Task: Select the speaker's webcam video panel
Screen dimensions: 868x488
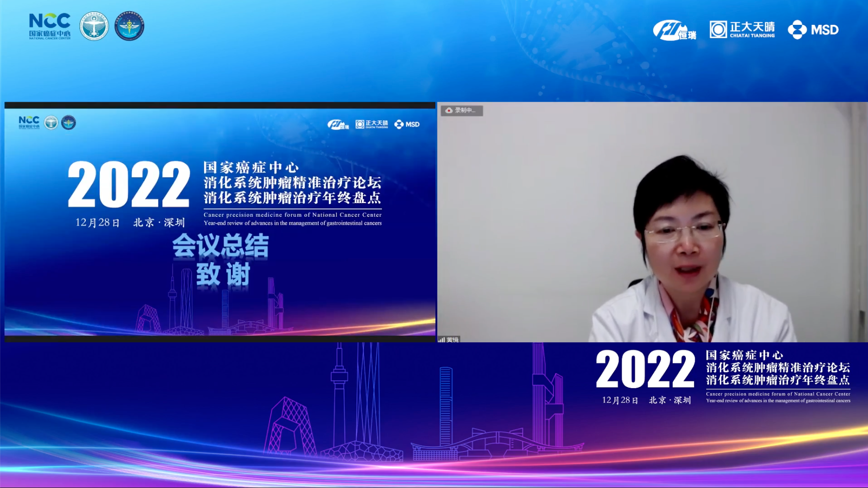Action: (652, 222)
